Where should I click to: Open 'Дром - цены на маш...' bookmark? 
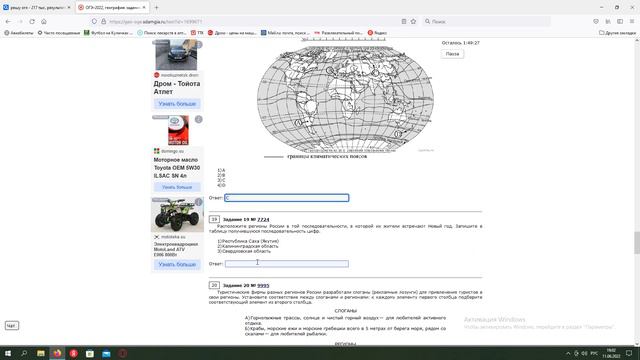232,33
